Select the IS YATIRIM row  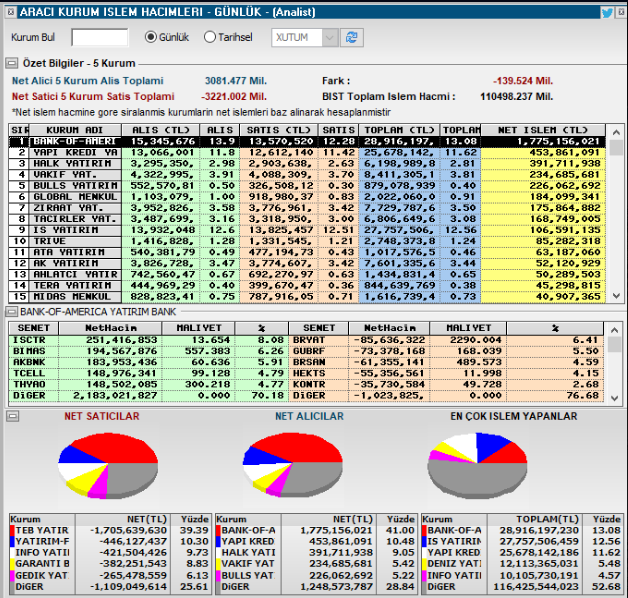point(307,230)
